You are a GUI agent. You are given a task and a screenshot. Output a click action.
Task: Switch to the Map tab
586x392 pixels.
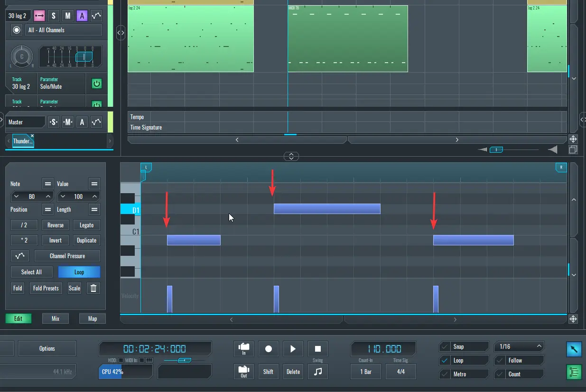coord(93,318)
